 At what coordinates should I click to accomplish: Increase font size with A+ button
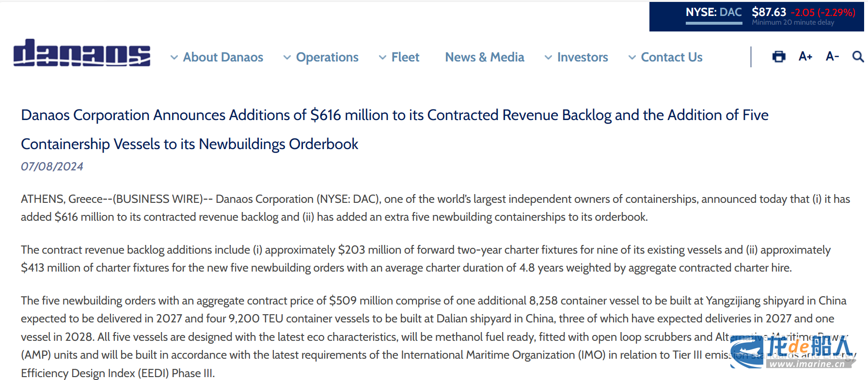click(x=805, y=57)
